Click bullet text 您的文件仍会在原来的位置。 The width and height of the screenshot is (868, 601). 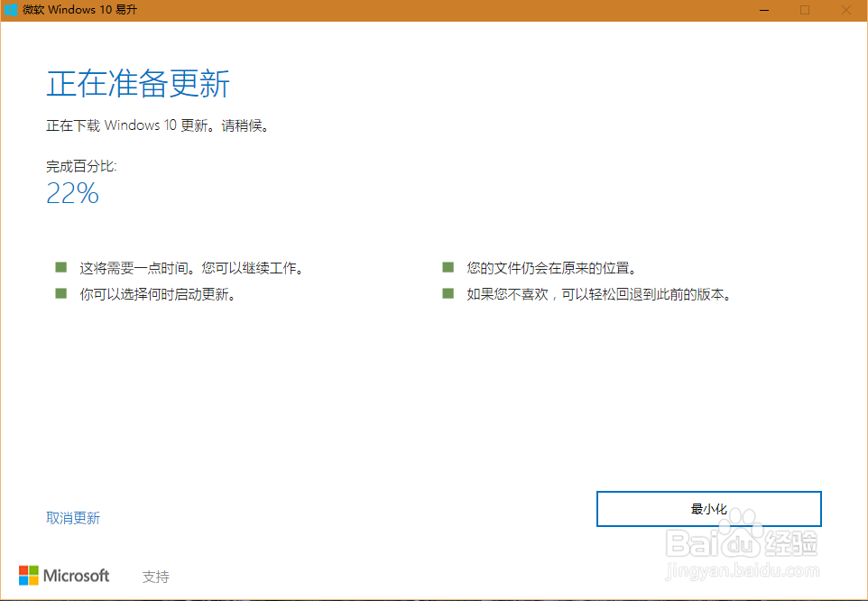tap(552, 268)
